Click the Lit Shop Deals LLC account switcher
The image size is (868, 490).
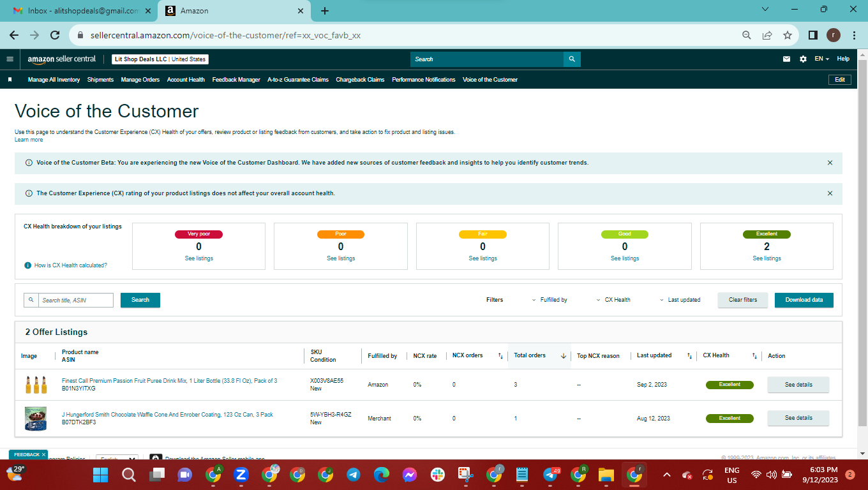[x=160, y=59]
